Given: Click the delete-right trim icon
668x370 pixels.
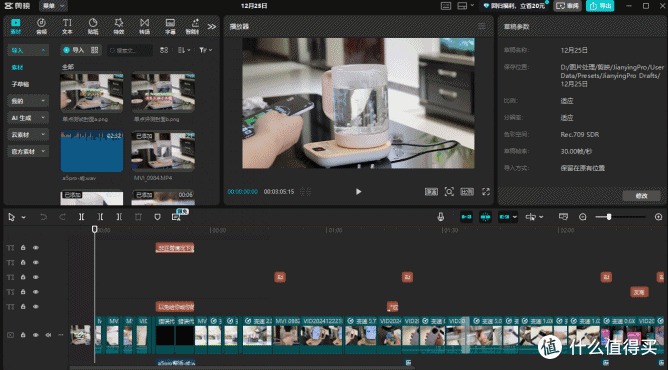Looking at the screenshot, I should [x=119, y=217].
